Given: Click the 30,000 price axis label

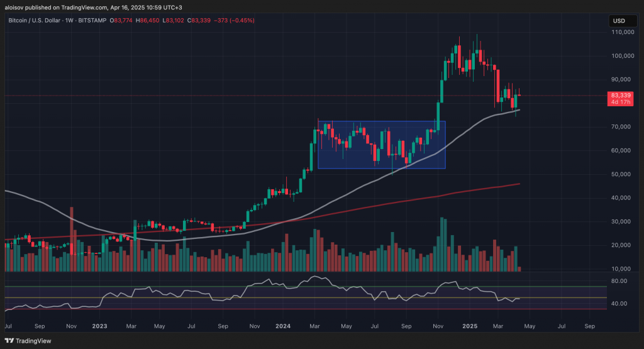Looking at the screenshot, I should [x=621, y=222].
